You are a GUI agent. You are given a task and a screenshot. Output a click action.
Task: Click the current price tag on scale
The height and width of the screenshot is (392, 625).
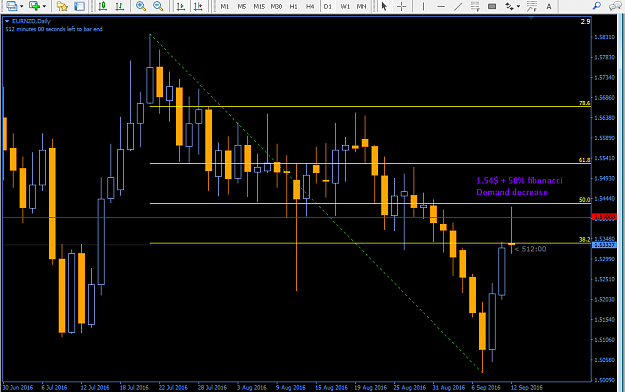[x=605, y=245]
